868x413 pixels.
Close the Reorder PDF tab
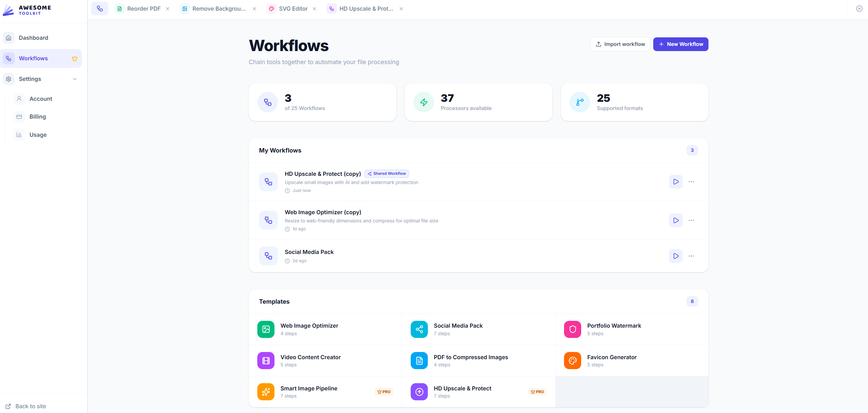pyautogui.click(x=167, y=9)
